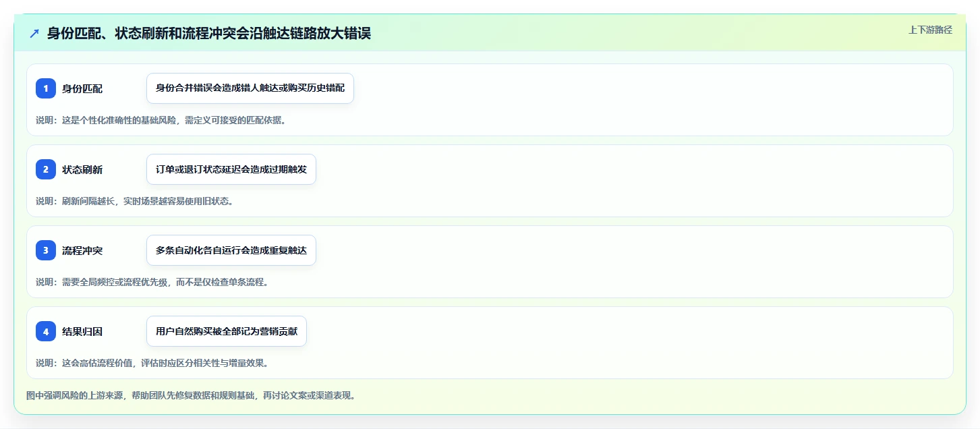Click the 状态刷新 step label
Viewport: 980px width, 429px height.
tap(82, 169)
